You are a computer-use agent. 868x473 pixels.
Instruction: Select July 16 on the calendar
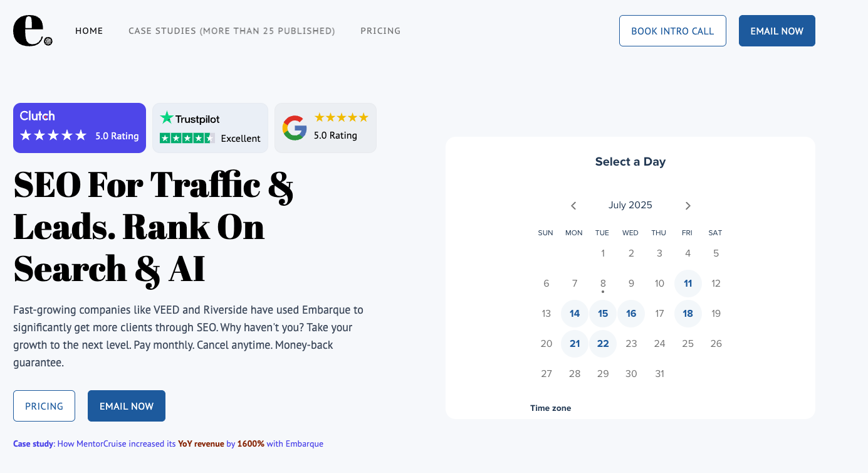[x=631, y=314]
